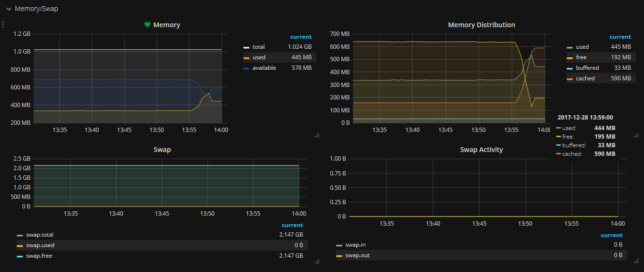The image size is (644, 272).
Task: Click the tooltip timestamp 2017-12-28 13:59:00
Action: pos(585,117)
